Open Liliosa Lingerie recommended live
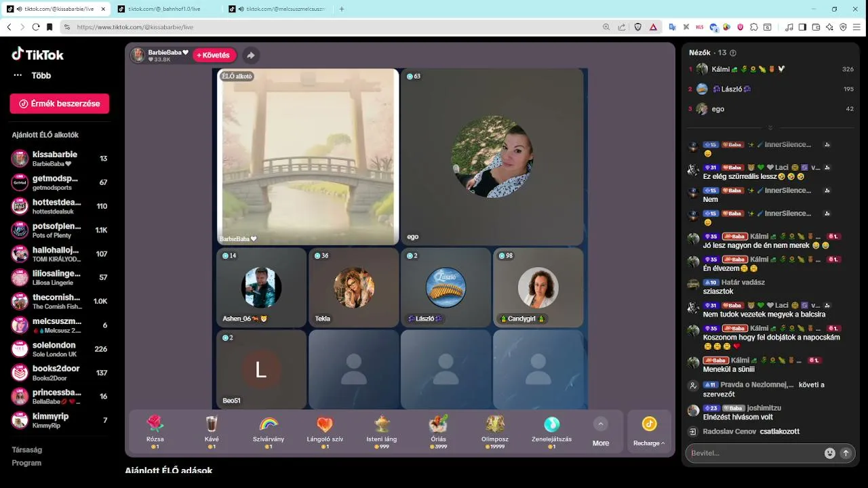Image resolution: width=868 pixels, height=488 pixels. click(60, 277)
